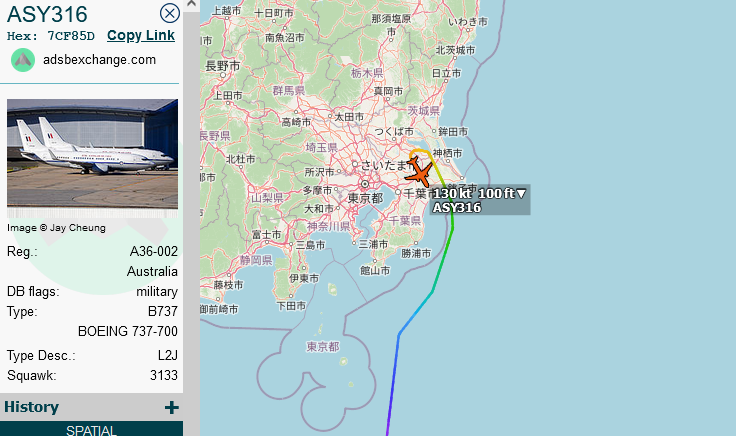Select the SPATIAL section header
The width and height of the screenshot is (736, 436).
pos(92,430)
